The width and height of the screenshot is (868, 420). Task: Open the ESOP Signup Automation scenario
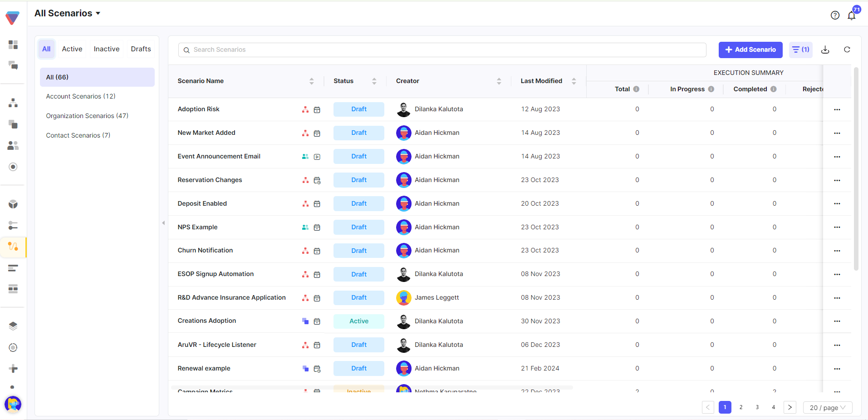click(x=216, y=274)
